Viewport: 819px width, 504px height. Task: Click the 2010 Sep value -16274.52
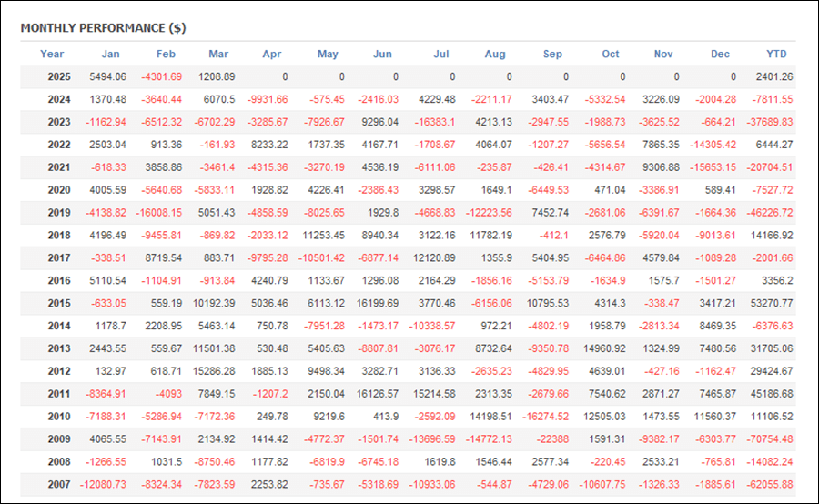(545, 417)
